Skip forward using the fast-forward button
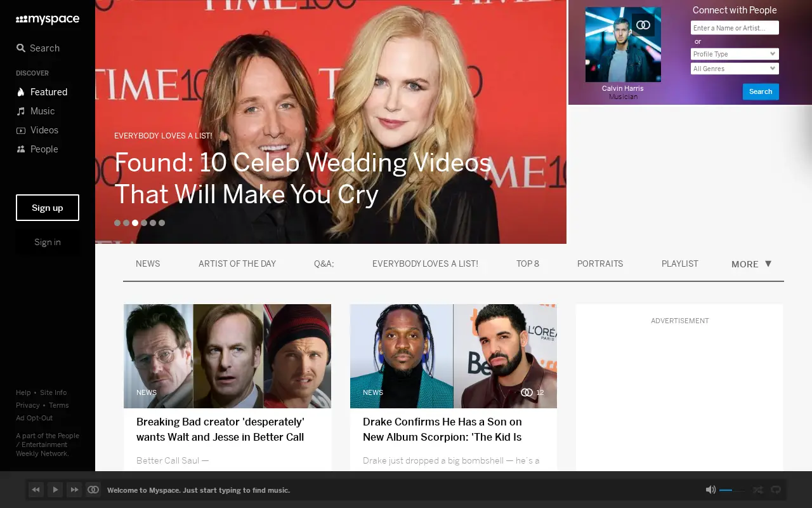The image size is (812, 508). (74, 490)
